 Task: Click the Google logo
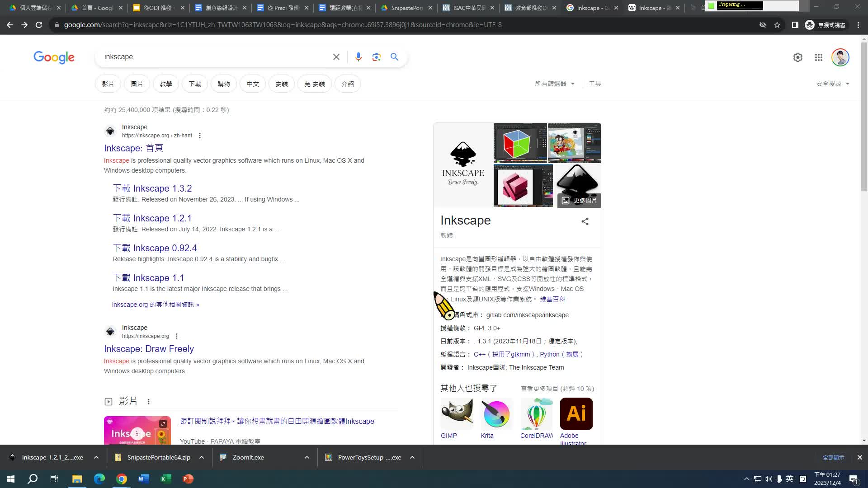click(54, 57)
